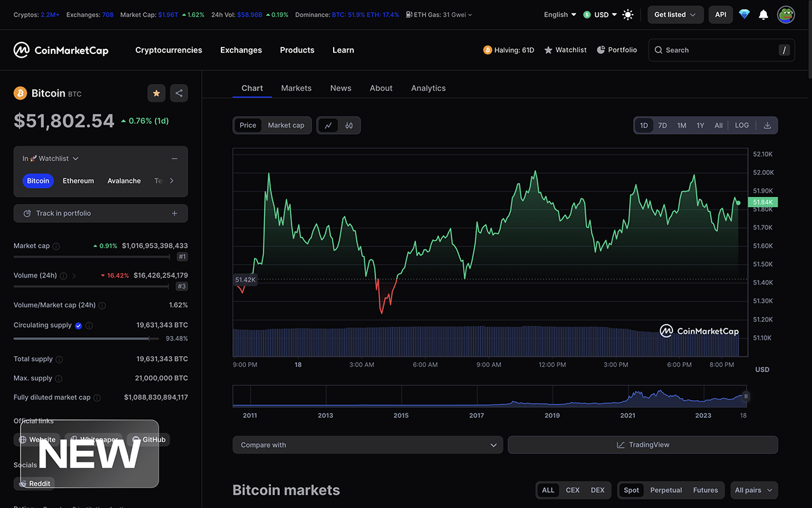Filter markets by Futures
Screen dimensions: 812x508
click(x=705, y=490)
